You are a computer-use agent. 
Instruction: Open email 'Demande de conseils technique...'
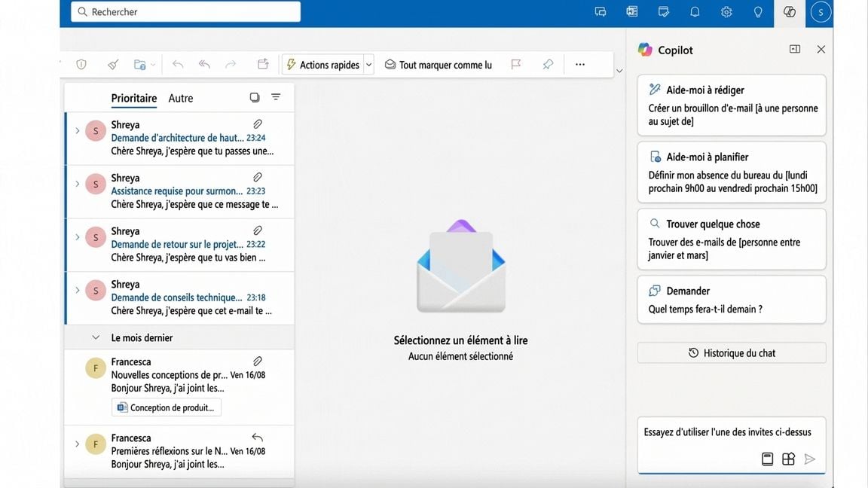pyautogui.click(x=180, y=297)
